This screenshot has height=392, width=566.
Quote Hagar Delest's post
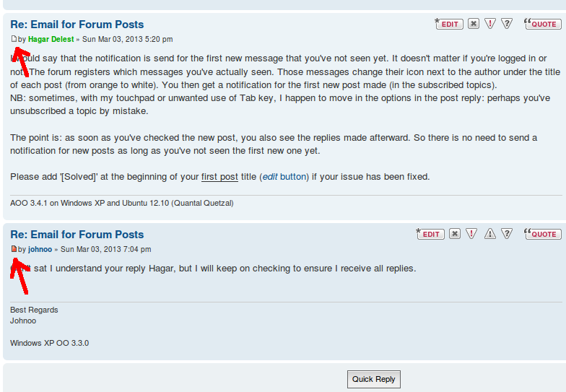tap(541, 24)
